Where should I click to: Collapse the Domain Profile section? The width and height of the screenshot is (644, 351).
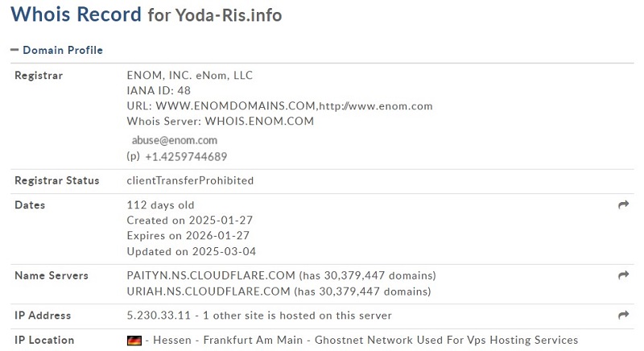(56, 50)
